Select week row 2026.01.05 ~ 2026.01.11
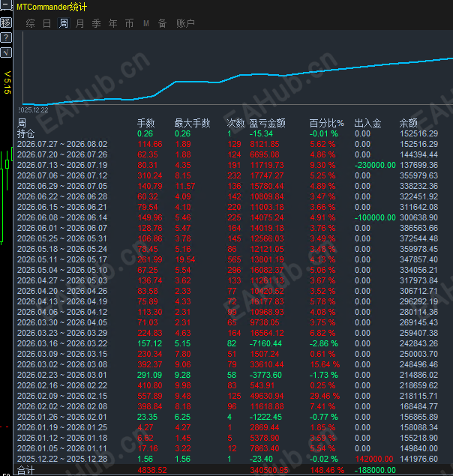The image size is (453, 476). [228, 449]
